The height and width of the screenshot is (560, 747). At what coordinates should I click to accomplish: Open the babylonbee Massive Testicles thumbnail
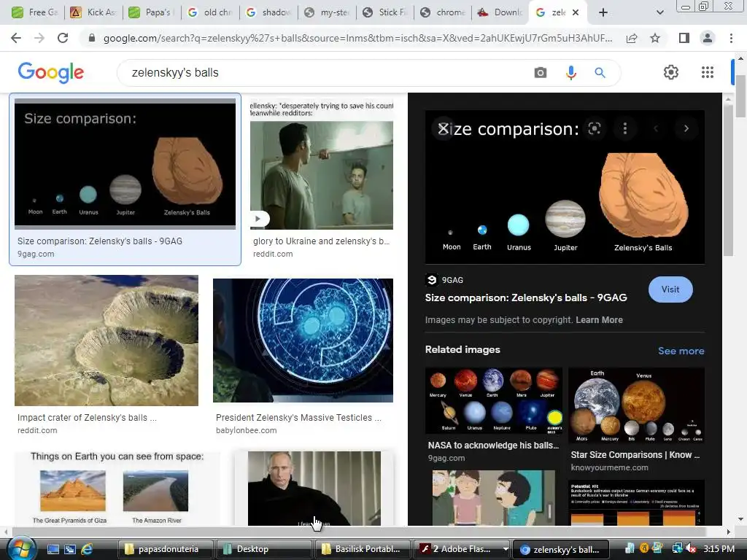pyautogui.click(x=303, y=341)
